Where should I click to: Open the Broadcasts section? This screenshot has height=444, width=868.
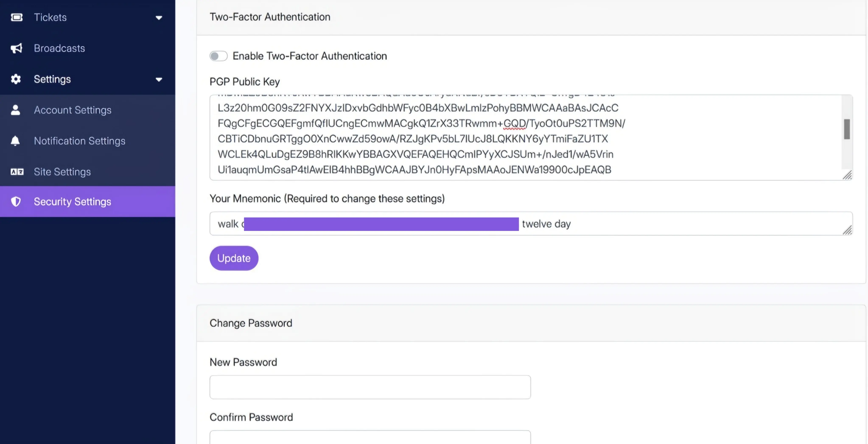coord(59,48)
